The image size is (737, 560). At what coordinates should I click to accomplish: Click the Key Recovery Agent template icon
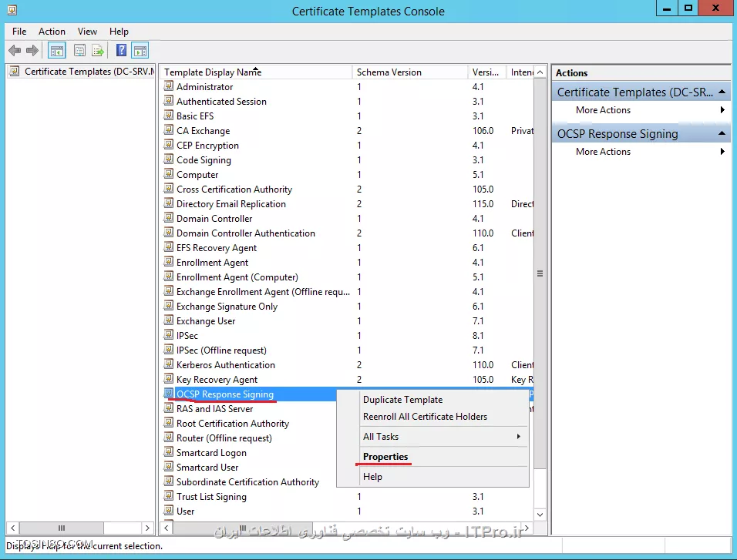[168, 379]
